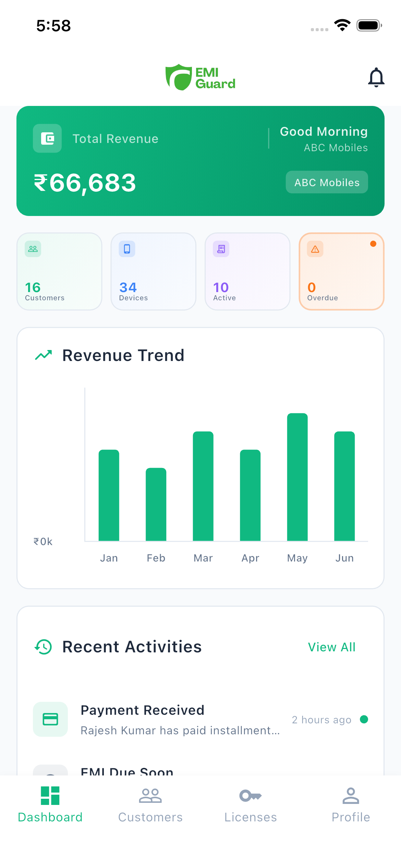Tap the wallet icon beside Total Revenue

pyautogui.click(x=47, y=138)
